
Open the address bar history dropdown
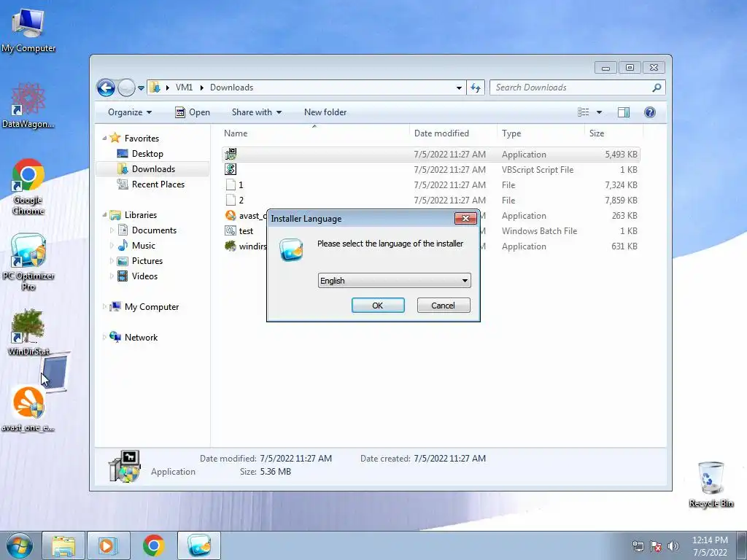pos(459,87)
